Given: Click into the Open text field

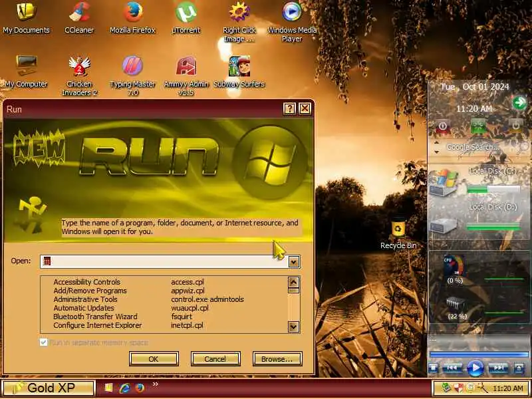Looking at the screenshot, I should tap(164, 261).
